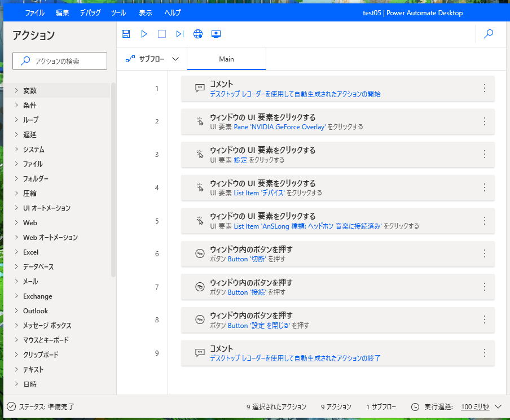
Task: Open more options for デバイス list item step
Action: pos(484,187)
